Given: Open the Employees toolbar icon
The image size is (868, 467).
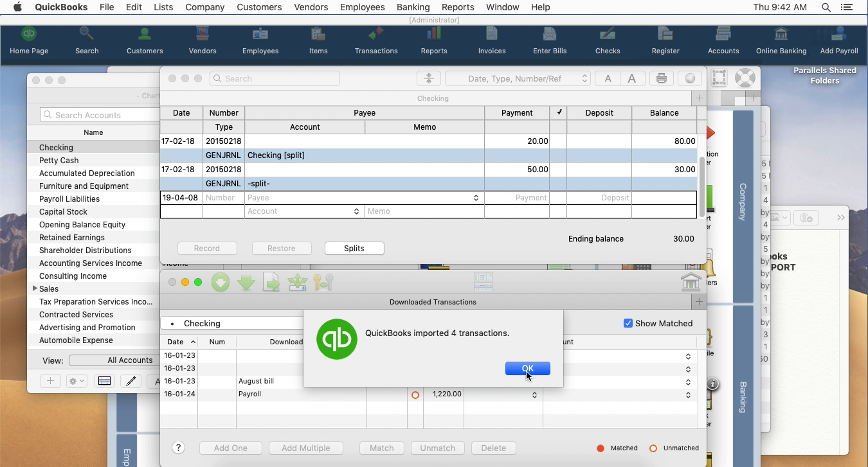Looking at the screenshot, I should [260, 40].
